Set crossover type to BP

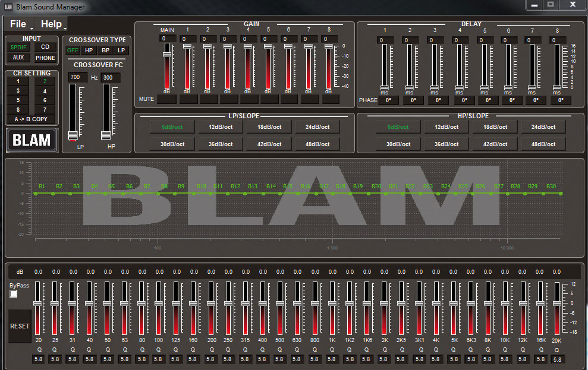[x=105, y=50]
